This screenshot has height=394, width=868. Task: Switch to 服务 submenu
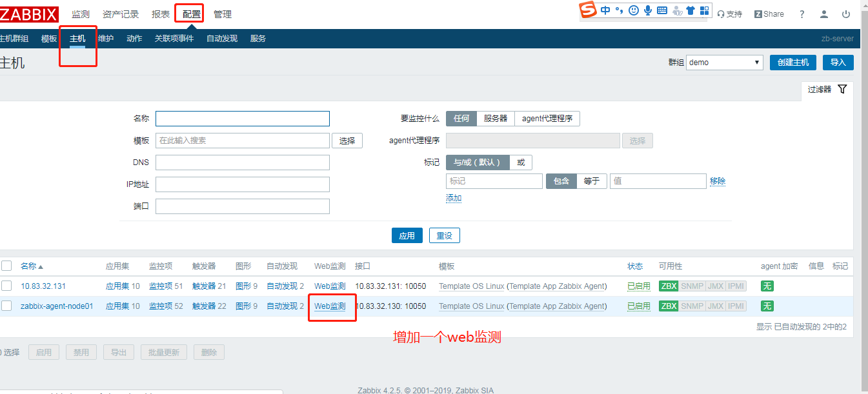[x=258, y=39]
